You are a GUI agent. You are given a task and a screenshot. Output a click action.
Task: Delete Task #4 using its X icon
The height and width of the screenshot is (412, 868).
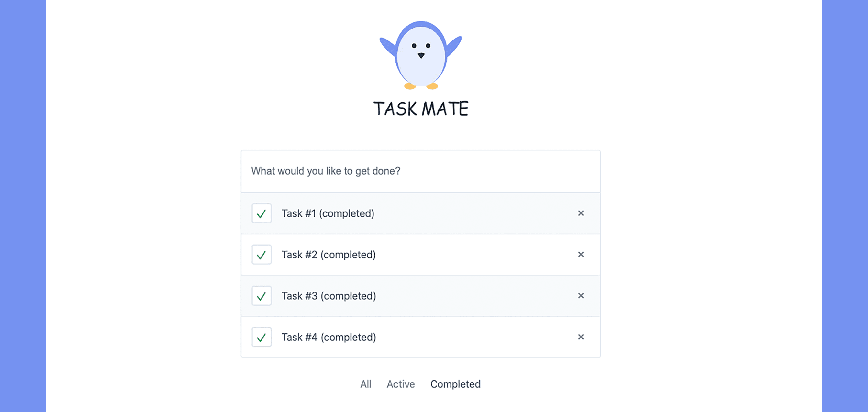coord(581,337)
